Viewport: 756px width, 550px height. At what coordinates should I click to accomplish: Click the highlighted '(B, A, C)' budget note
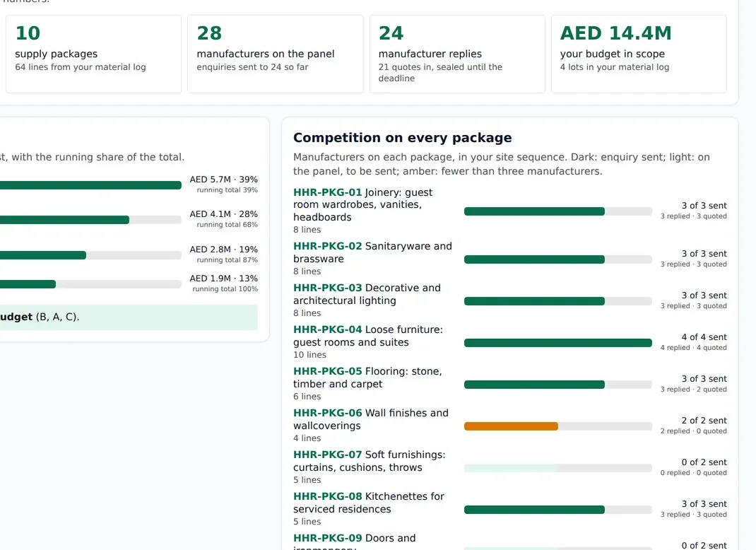[x=129, y=317]
